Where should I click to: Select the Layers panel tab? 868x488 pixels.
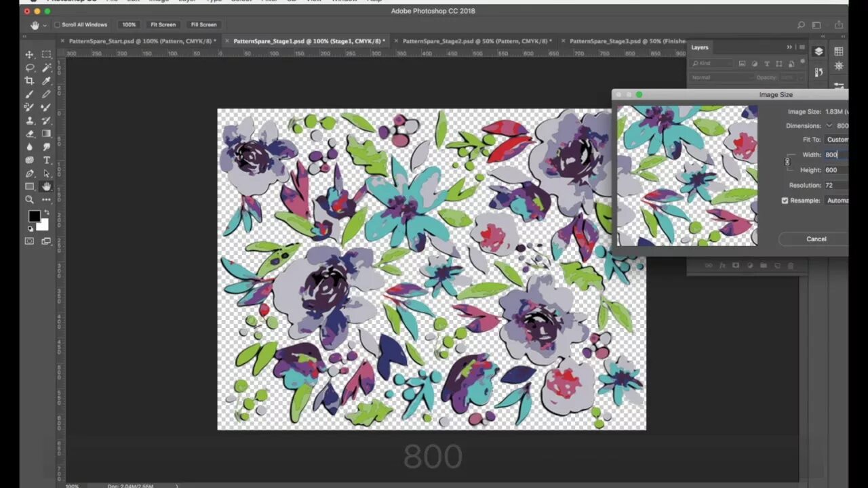click(x=700, y=47)
